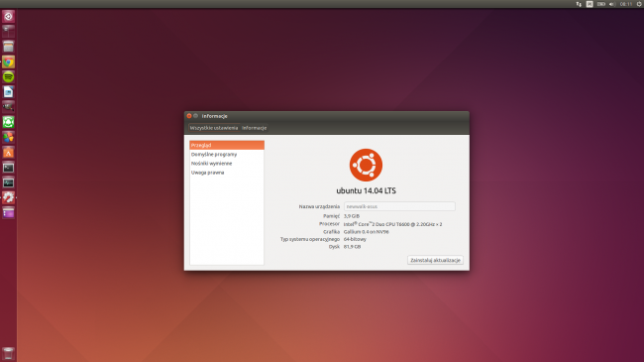644x362 pixels.
Task: Open the sound volume indicator
Action: pos(612,4)
